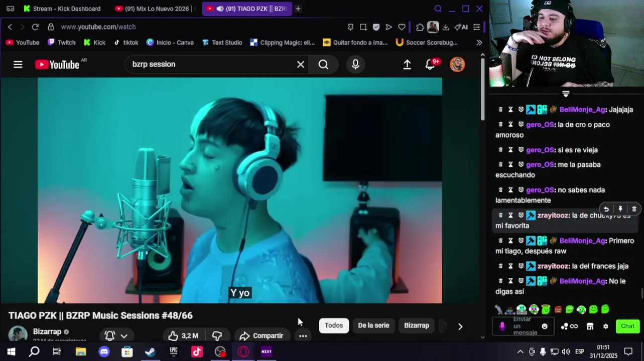
Task: Open the Inicio - Canva bookmark
Action: click(170, 43)
